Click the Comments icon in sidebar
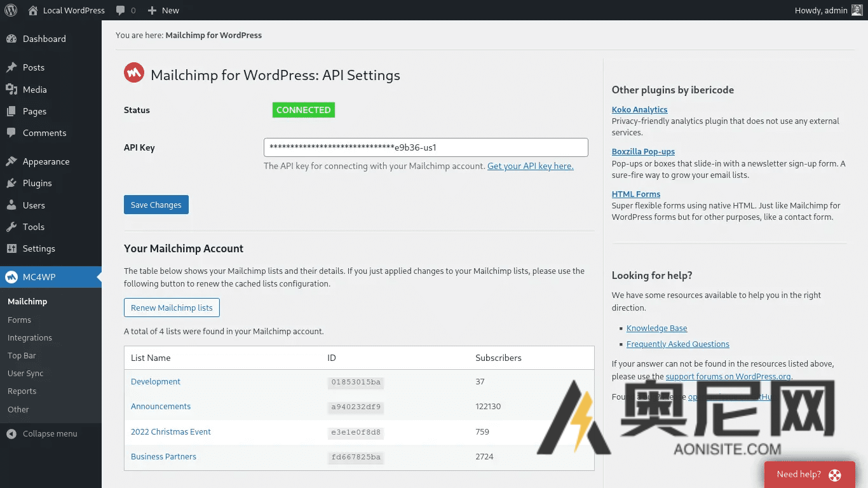This screenshot has width=868, height=488. (x=11, y=133)
